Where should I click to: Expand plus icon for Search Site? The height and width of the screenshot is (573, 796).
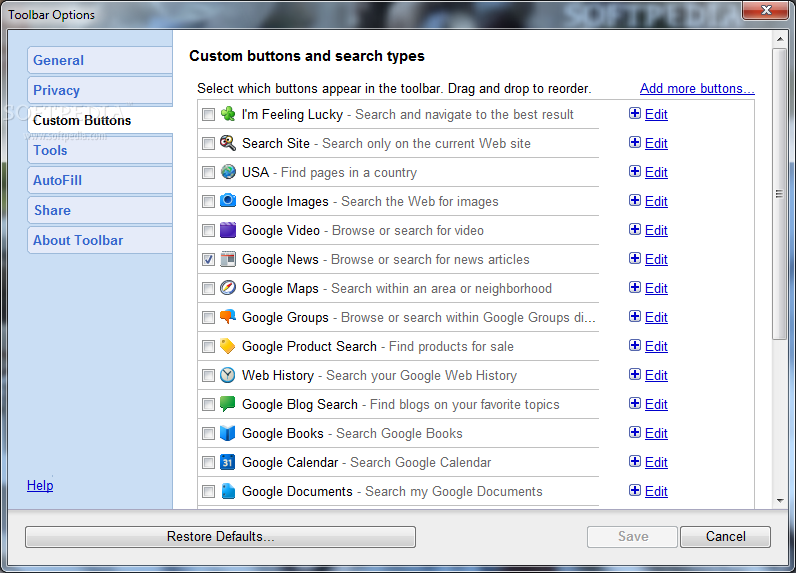(x=635, y=142)
